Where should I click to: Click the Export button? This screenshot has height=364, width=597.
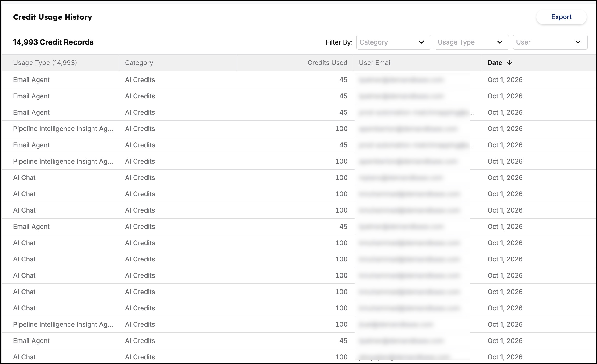(561, 17)
